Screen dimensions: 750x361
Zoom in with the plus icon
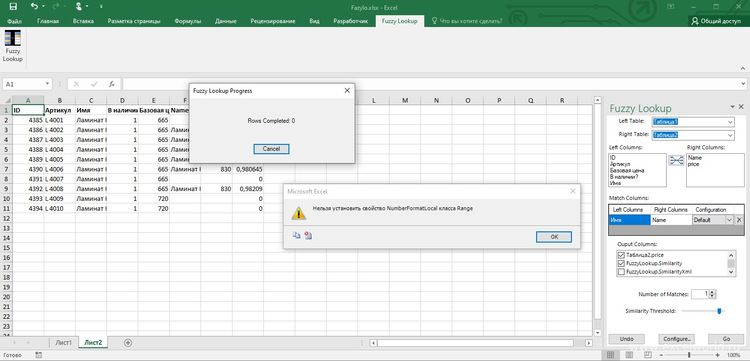717,355
